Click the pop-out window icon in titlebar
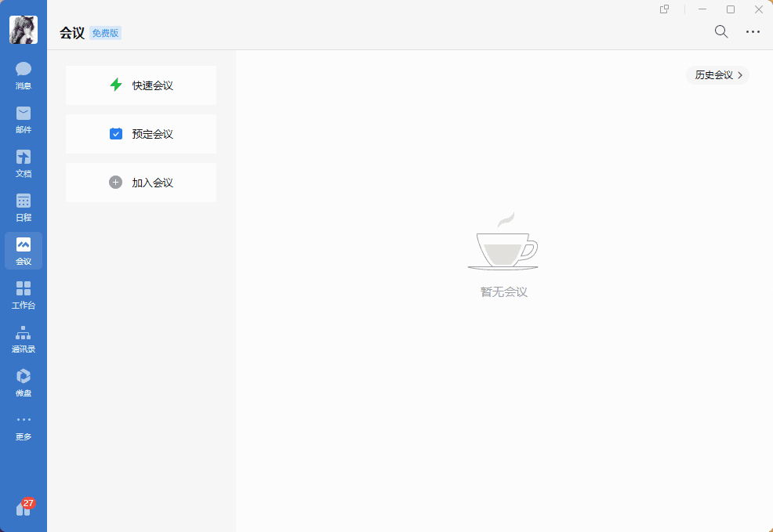The width and height of the screenshot is (773, 532). [663, 9]
